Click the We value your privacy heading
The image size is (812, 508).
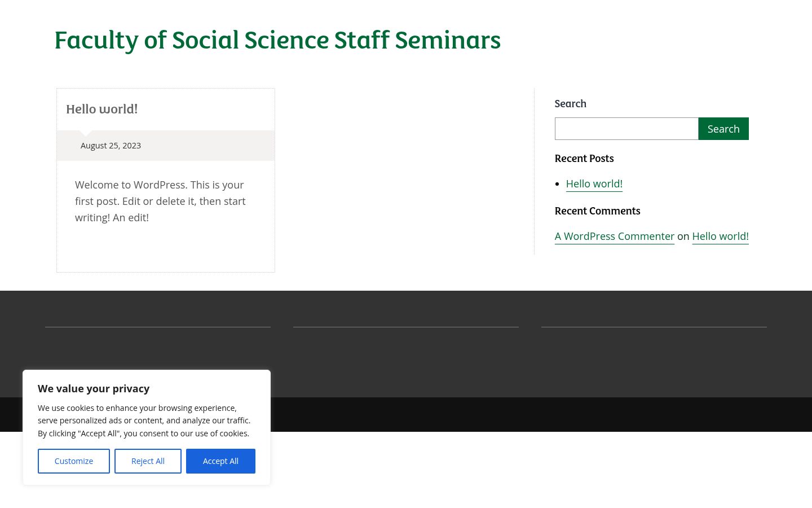click(94, 388)
